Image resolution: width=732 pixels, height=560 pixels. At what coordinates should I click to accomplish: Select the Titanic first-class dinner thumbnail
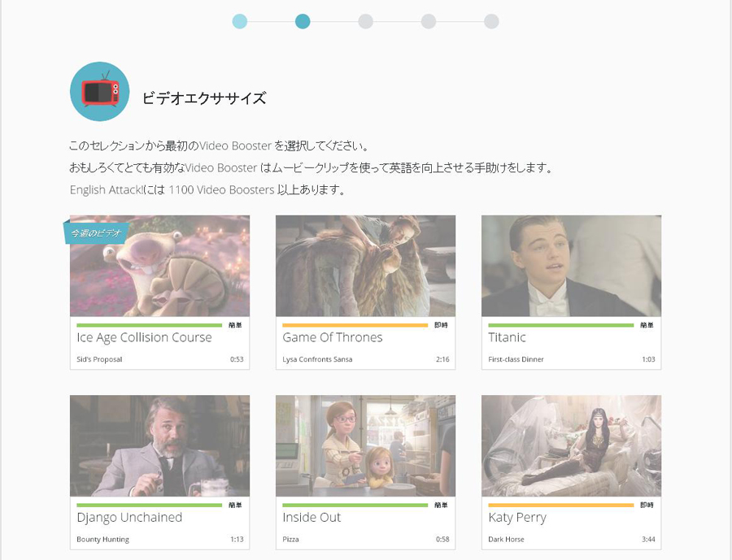tap(571, 266)
